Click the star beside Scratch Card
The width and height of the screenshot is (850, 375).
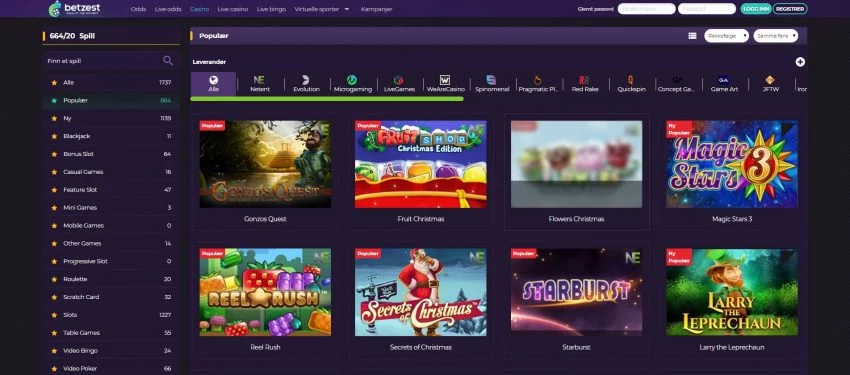click(54, 297)
